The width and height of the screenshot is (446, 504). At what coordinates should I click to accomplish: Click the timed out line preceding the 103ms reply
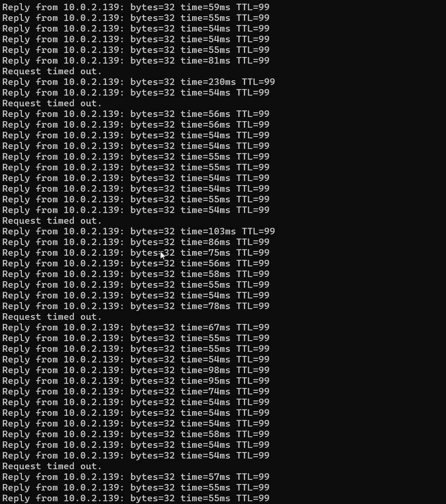coord(52,221)
